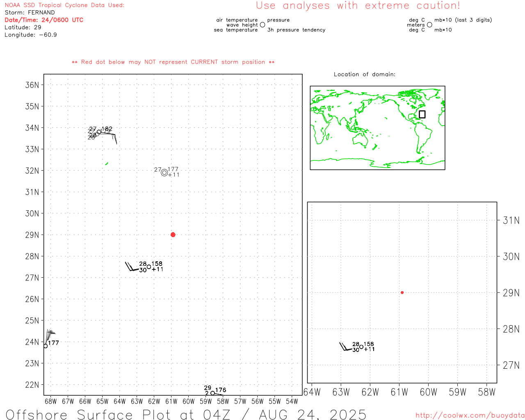The width and height of the screenshot is (525, 420).
Task: Click the pressure value '176' at bottom buoy
Action: point(221,390)
